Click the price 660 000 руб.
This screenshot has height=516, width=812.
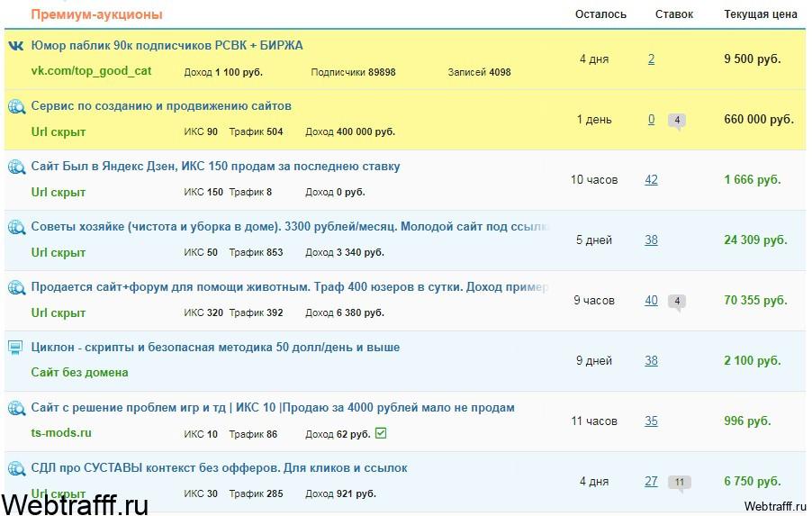[x=759, y=120]
